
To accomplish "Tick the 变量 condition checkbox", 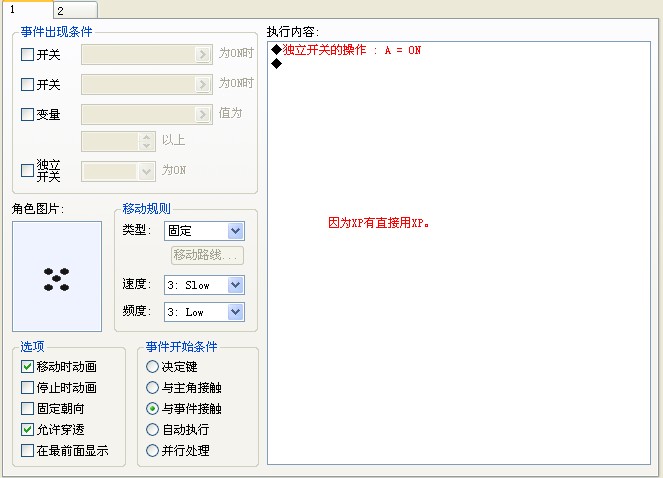I will click(27, 115).
